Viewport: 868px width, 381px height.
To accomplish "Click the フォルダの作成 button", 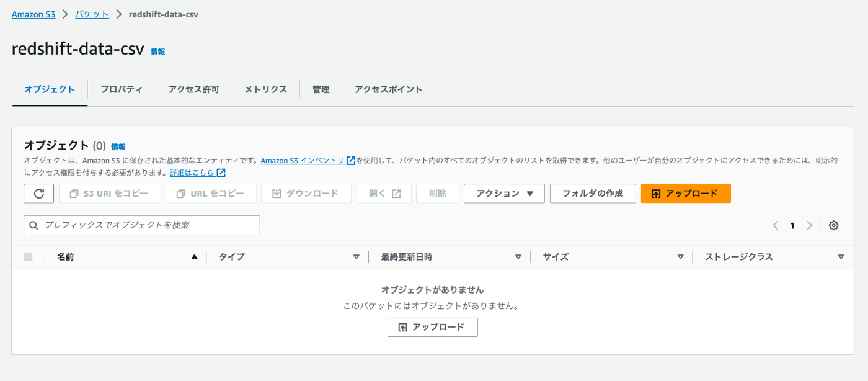I will pyautogui.click(x=593, y=194).
